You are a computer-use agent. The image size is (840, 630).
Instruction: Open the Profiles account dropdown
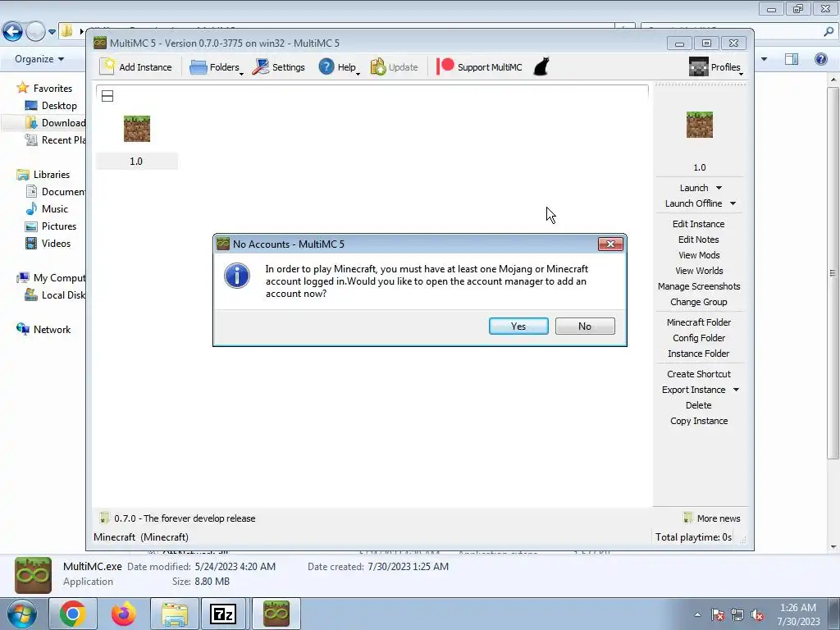(715, 67)
